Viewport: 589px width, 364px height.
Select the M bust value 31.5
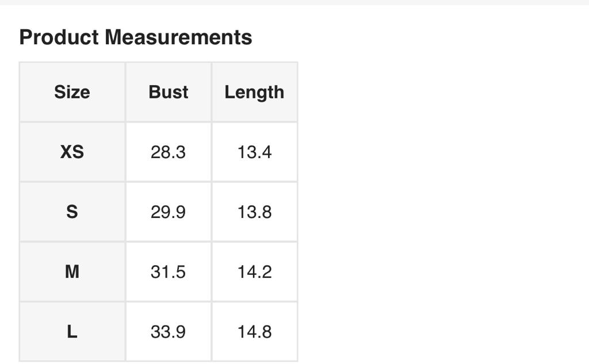point(168,271)
